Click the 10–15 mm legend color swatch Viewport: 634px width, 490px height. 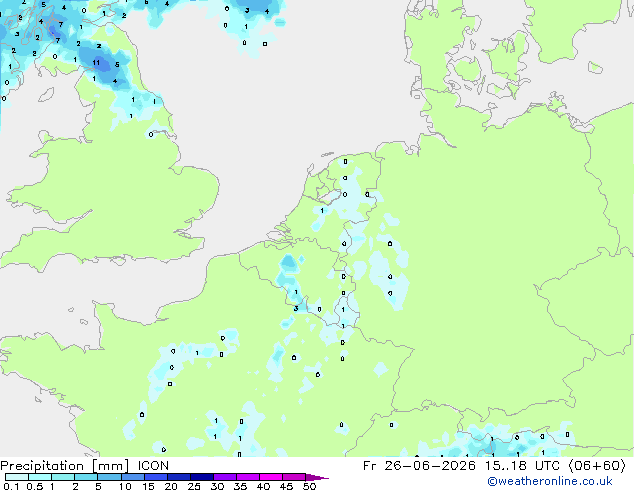coord(132,477)
